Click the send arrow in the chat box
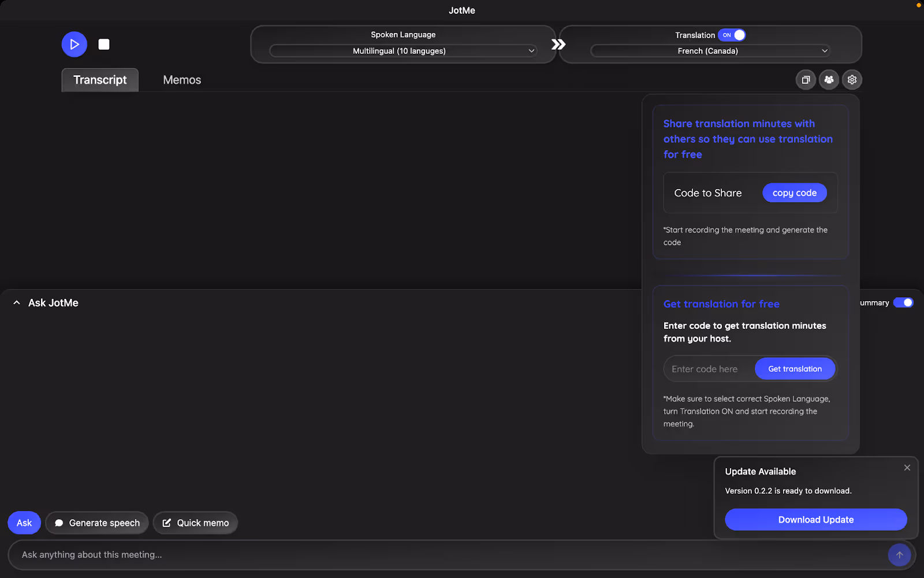The height and width of the screenshot is (578, 924). click(x=899, y=555)
